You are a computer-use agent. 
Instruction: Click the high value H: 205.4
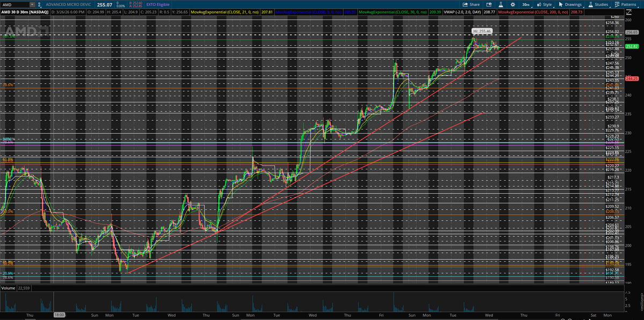click(114, 12)
